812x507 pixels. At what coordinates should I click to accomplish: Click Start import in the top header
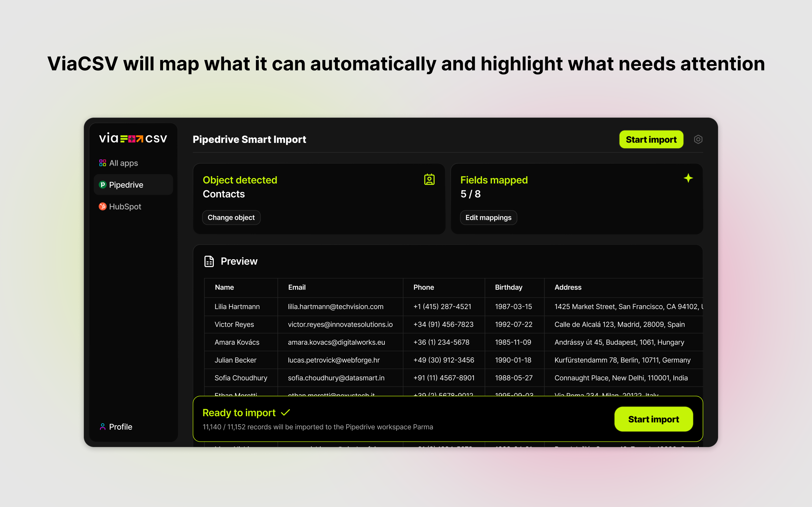click(651, 139)
